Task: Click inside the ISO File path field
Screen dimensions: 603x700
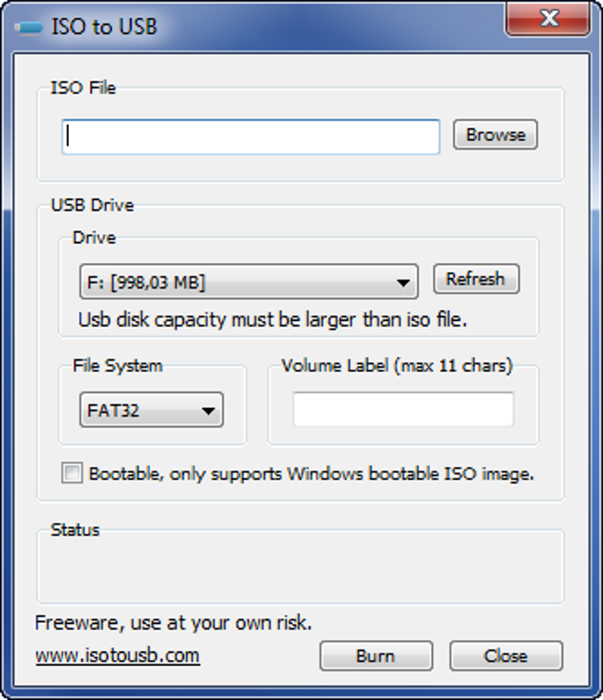Action: 251,136
